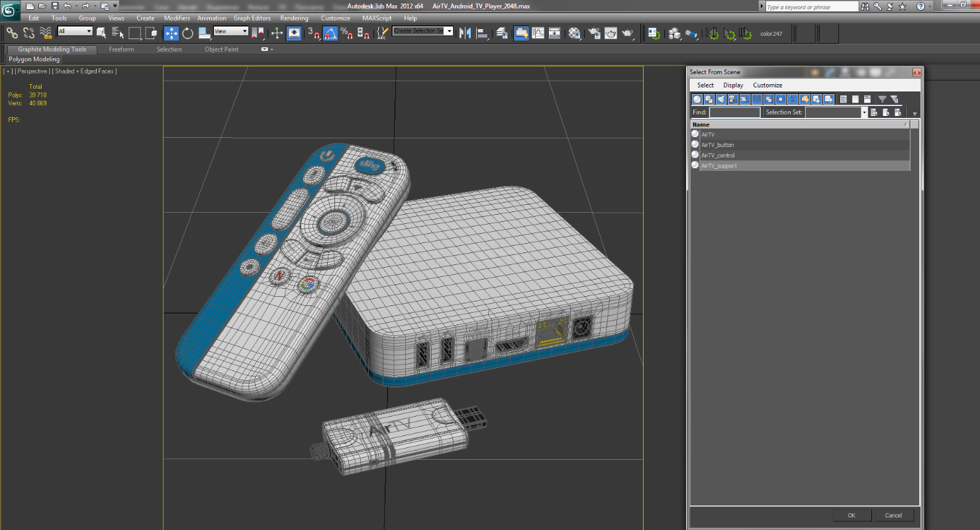Click Use Pivot Point Center icon
Viewport: 980px width, 530px height.
pyautogui.click(x=258, y=32)
